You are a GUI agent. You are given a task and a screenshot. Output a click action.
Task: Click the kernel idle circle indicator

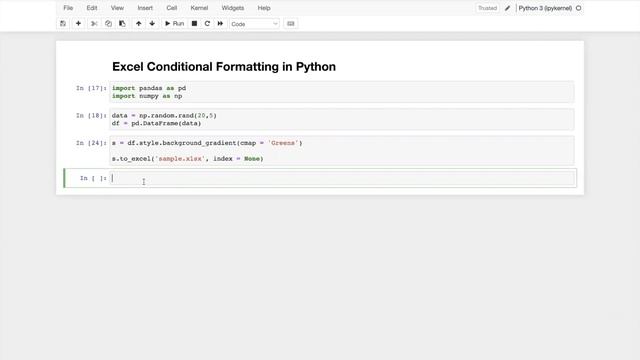(x=578, y=8)
